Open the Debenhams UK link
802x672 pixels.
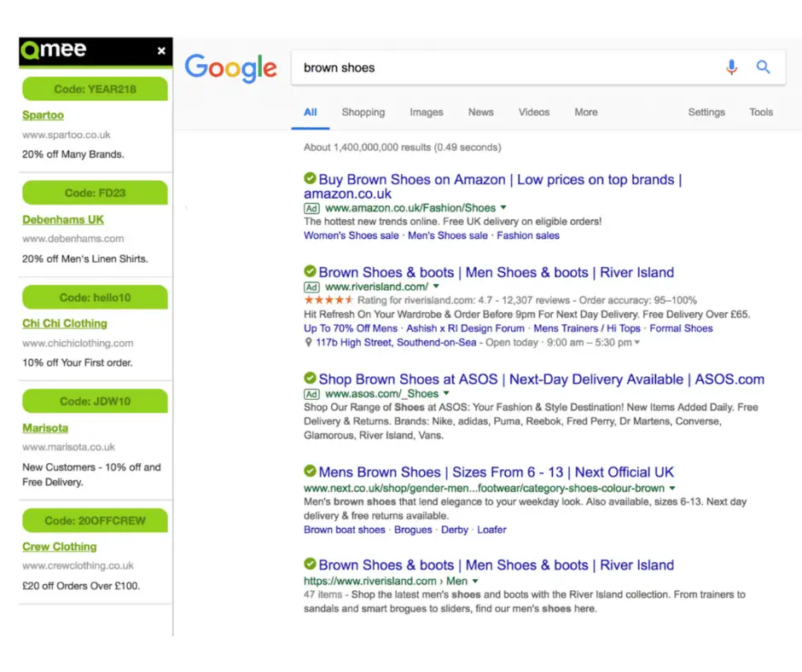(63, 219)
